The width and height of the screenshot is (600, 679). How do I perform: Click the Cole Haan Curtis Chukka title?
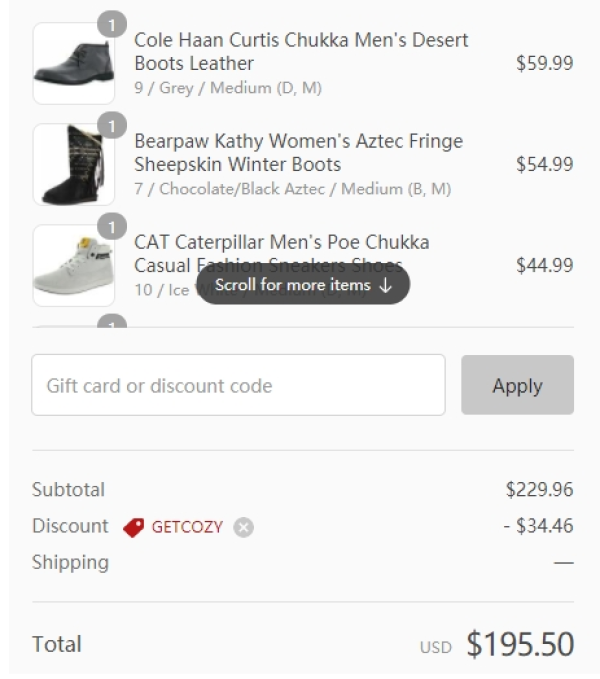[x=301, y=52]
